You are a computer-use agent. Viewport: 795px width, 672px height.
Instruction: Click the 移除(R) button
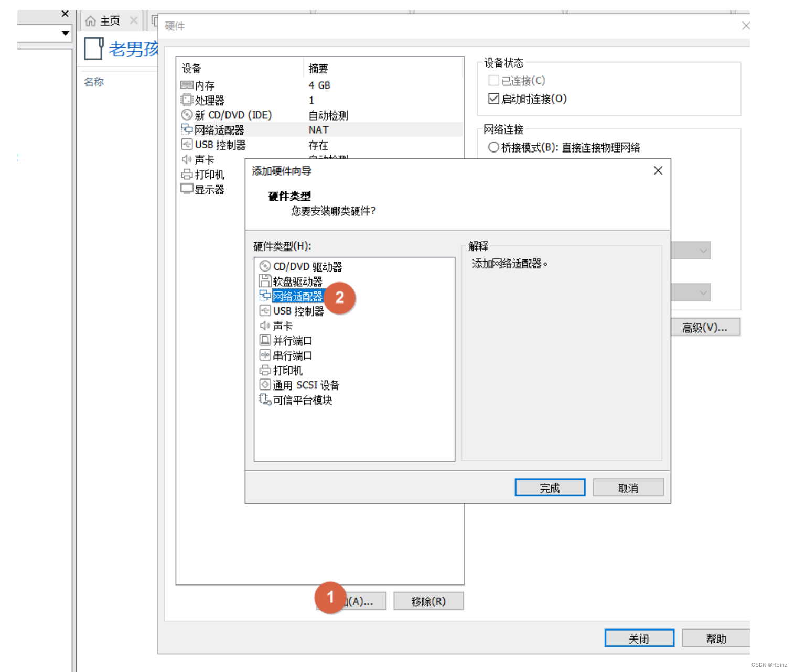tap(428, 601)
